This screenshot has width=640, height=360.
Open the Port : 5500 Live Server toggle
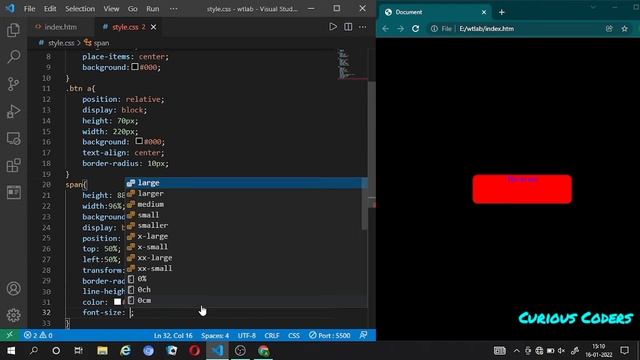coord(329,335)
